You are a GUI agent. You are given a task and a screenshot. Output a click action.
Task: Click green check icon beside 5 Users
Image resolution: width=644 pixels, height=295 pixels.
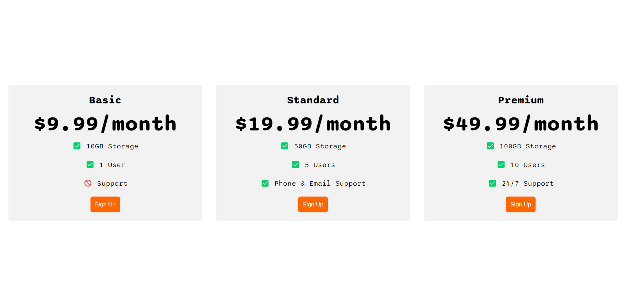click(x=295, y=165)
